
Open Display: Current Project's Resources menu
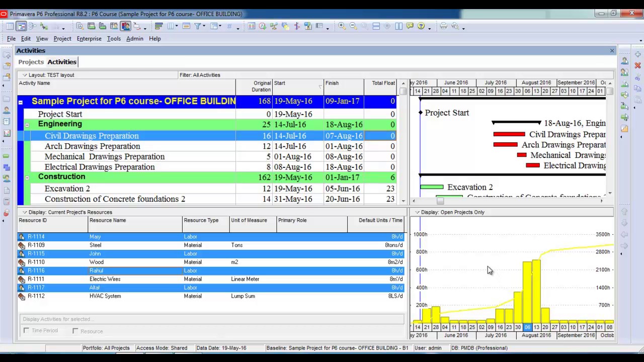coord(67,212)
